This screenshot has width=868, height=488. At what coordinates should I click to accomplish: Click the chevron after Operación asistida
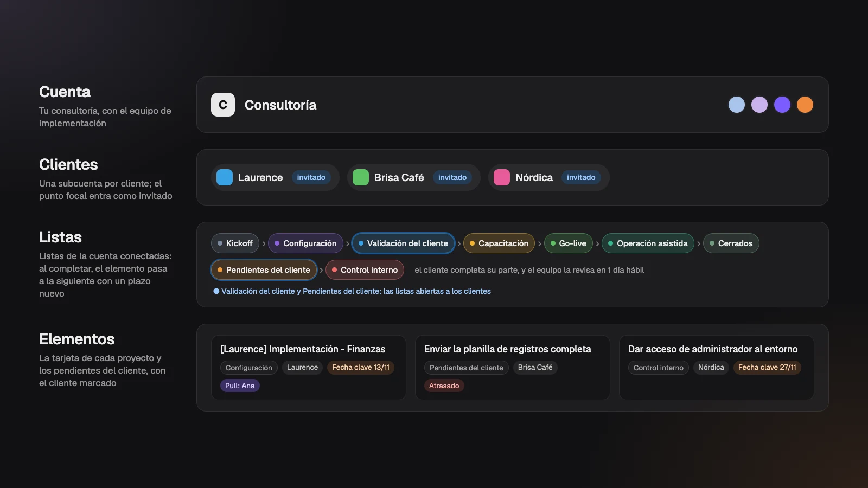point(699,243)
